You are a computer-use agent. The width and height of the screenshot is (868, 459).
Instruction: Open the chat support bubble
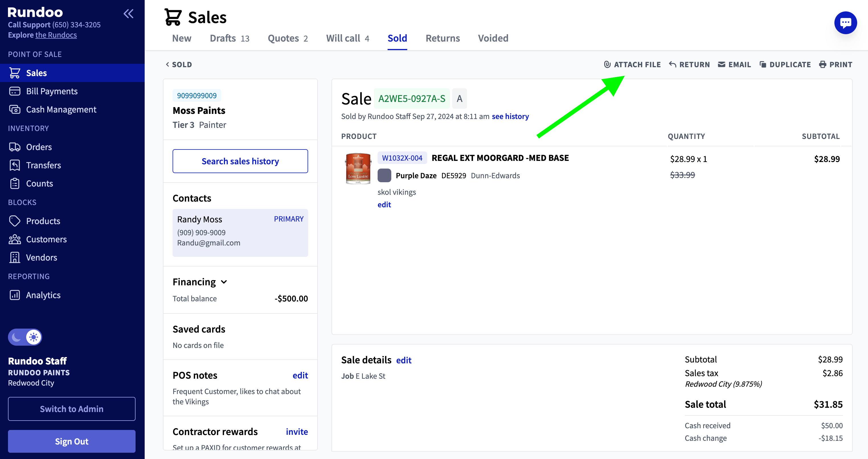click(x=845, y=23)
